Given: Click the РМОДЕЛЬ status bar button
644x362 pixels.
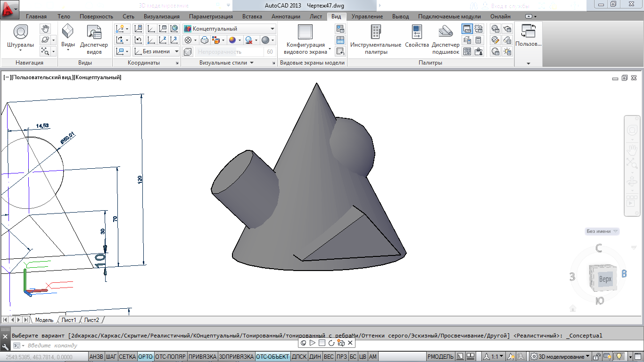Looking at the screenshot, I should 441,357.
